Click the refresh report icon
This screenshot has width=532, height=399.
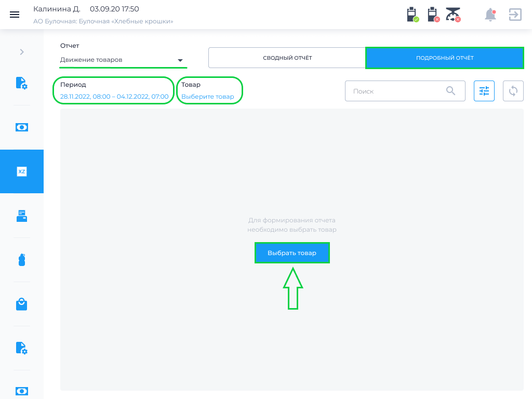coord(513,91)
